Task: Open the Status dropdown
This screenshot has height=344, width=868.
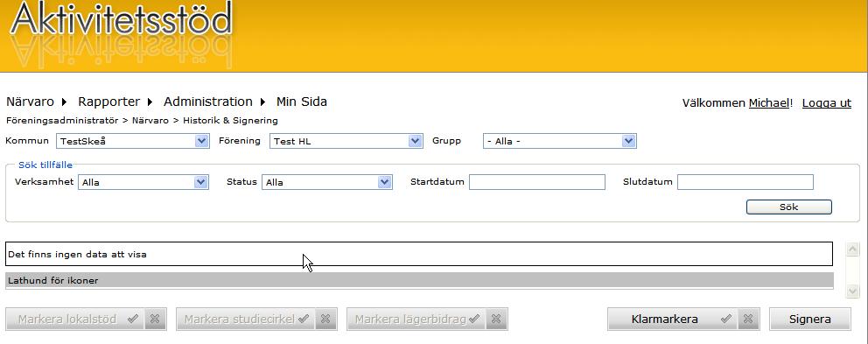Action: pyautogui.click(x=327, y=182)
